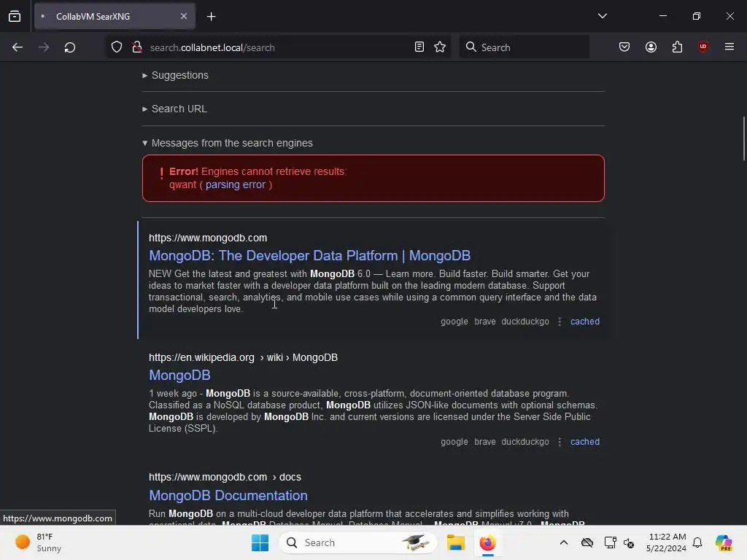Open uBlock Origin extension icon
The image size is (747, 560).
[x=703, y=47]
